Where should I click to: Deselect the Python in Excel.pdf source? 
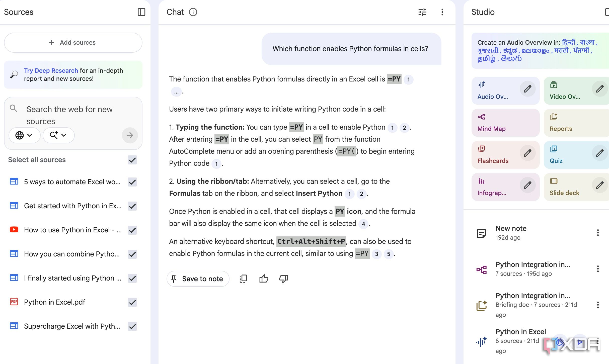click(132, 302)
